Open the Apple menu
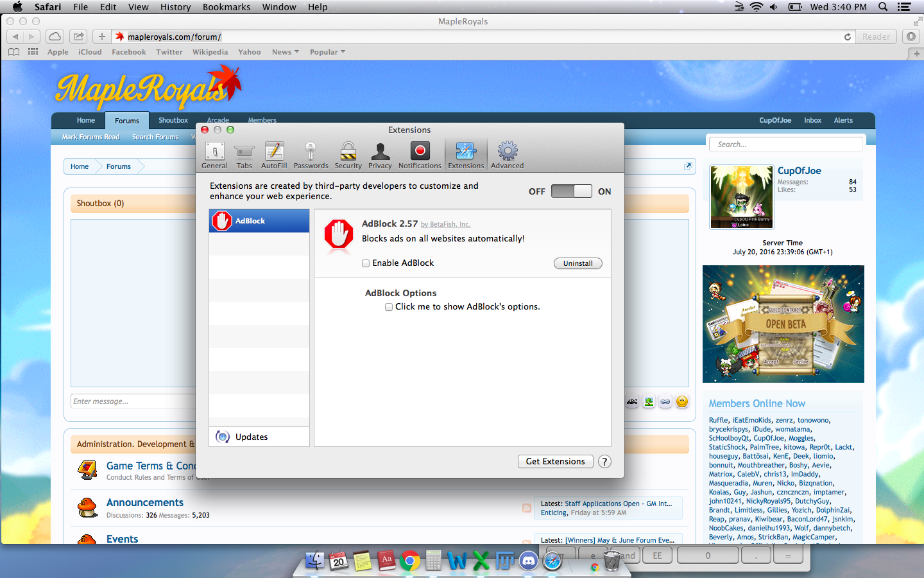Viewport: 924px width, 578px height. tap(17, 7)
